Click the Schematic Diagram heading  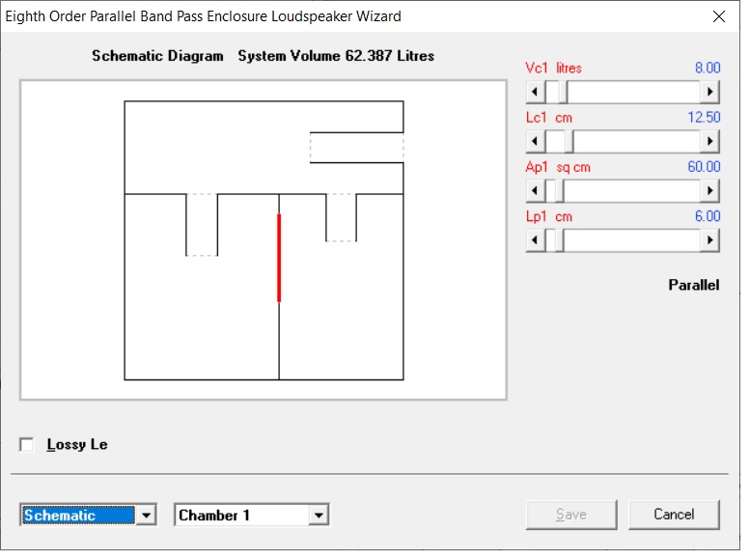tap(157, 56)
